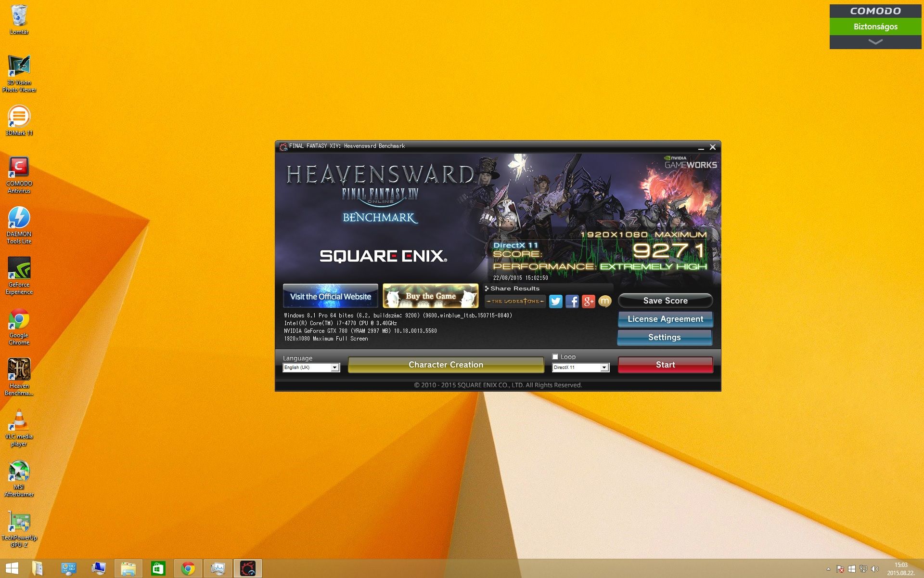The image size is (924, 578).
Task: Click the COMODO widget header
Action: click(x=875, y=11)
